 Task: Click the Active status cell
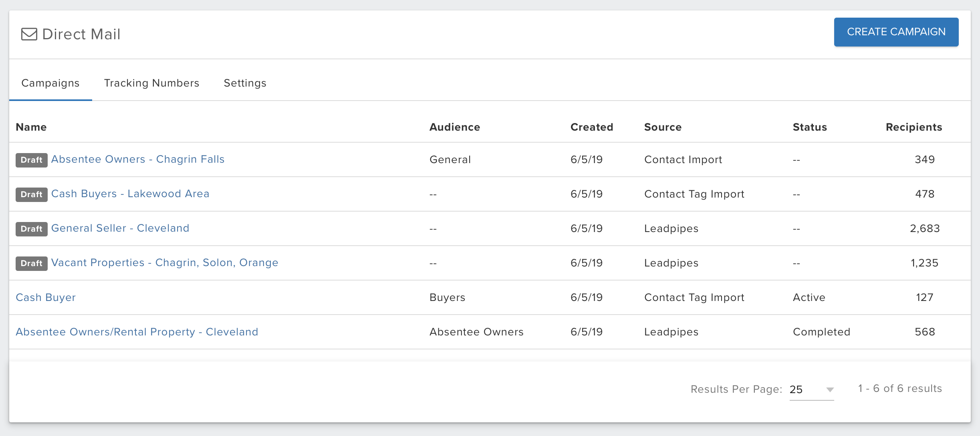(x=809, y=297)
